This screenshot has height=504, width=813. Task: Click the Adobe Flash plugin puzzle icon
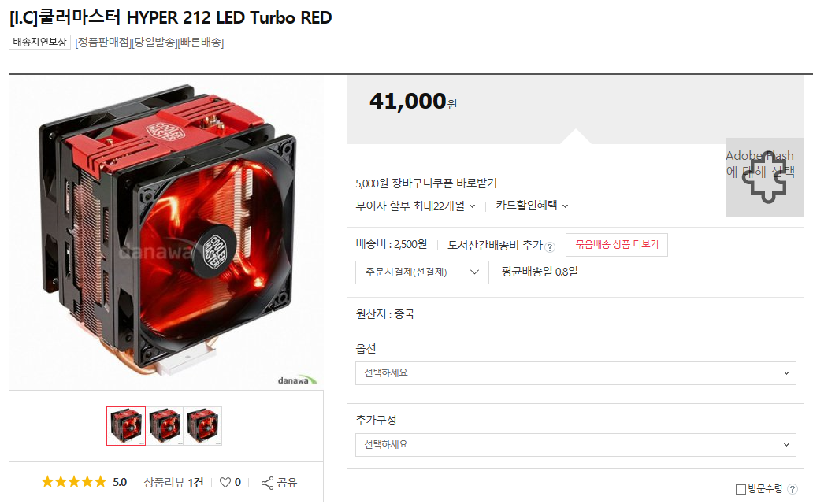[x=765, y=177]
